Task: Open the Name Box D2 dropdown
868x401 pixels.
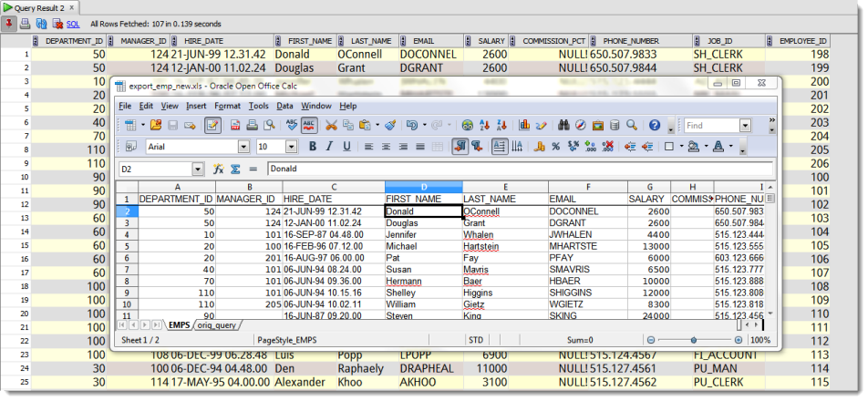Action: (x=198, y=170)
